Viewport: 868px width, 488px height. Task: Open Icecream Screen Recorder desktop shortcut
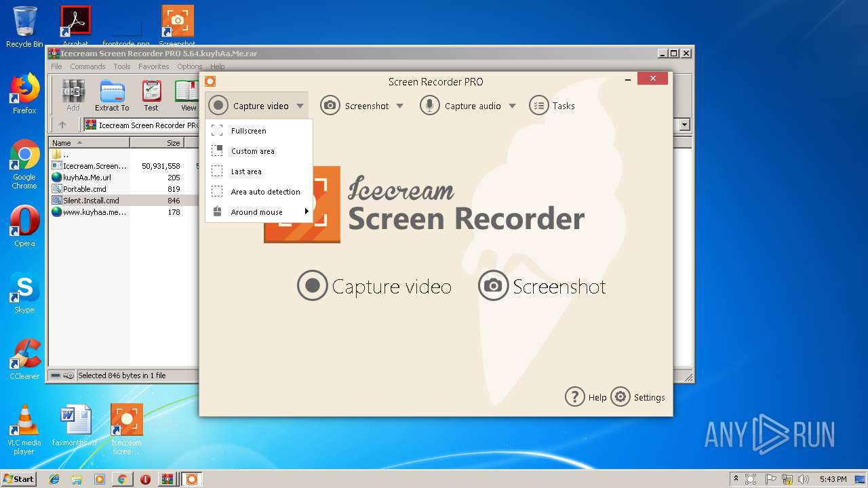pos(127,430)
